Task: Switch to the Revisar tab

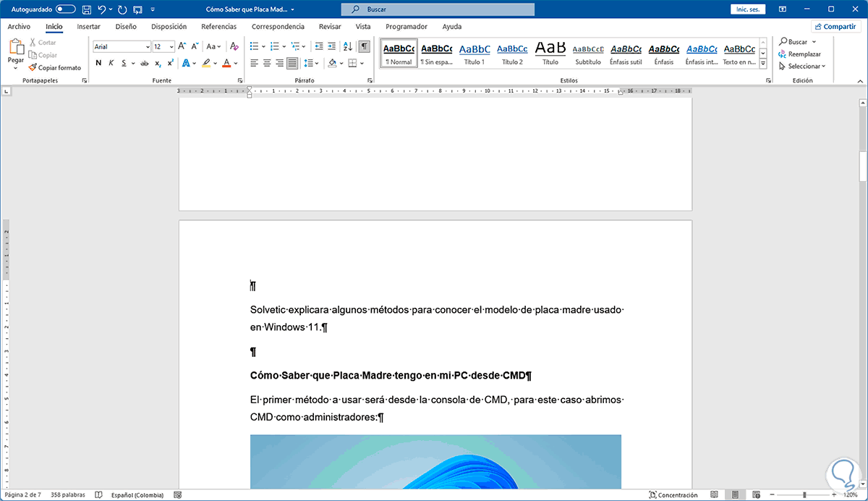Action: 330,27
